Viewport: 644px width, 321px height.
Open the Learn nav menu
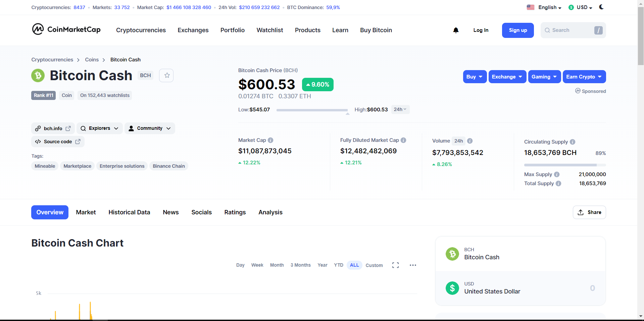tap(340, 30)
